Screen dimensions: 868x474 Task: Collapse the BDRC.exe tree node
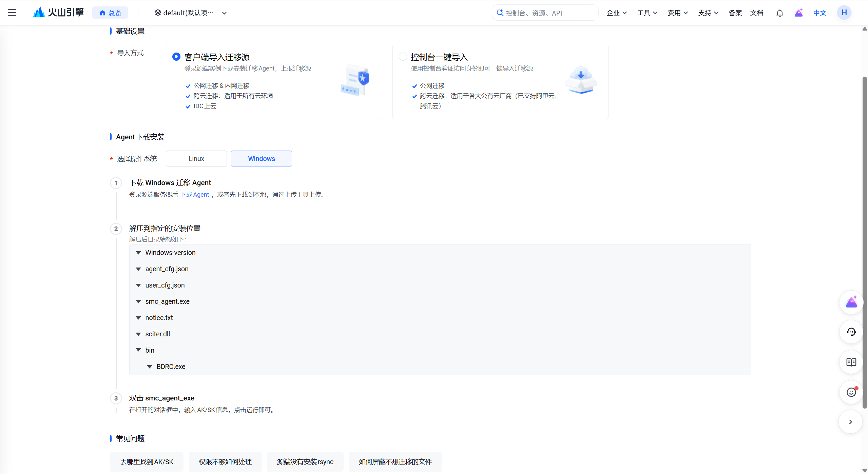point(150,367)
